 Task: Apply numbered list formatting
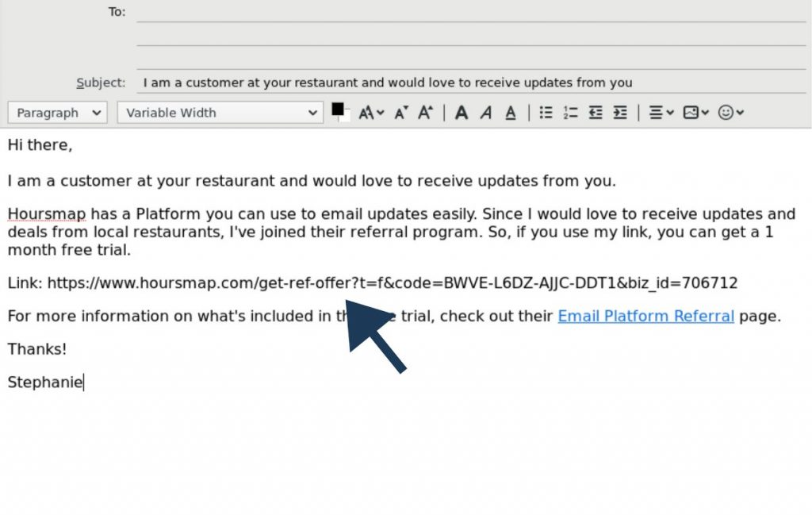point(570,113)
